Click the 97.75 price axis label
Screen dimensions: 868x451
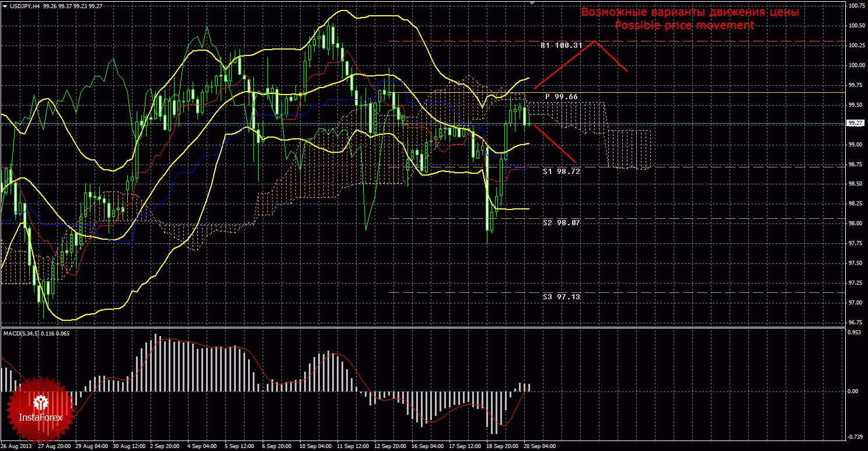click(x=855, y=243)
